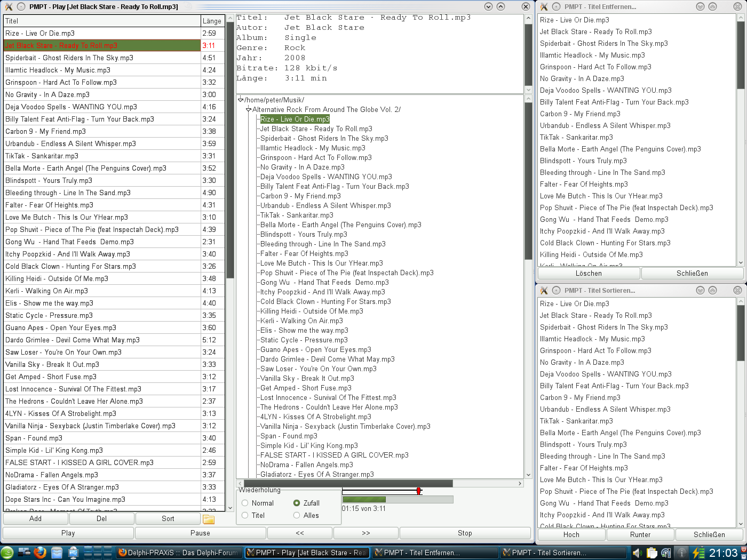This screenshot has height=560, width=747.
Task: Launch Firefox from the taskbar
Action: 40,553
